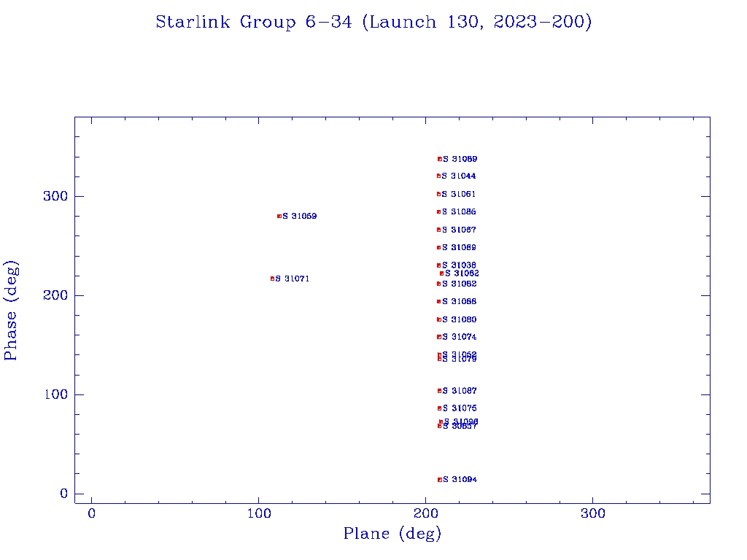This screenshot has width=747, height=560.
Task: Click the 200 tick label on the Phase axis
Action: [x=55, y=295]
